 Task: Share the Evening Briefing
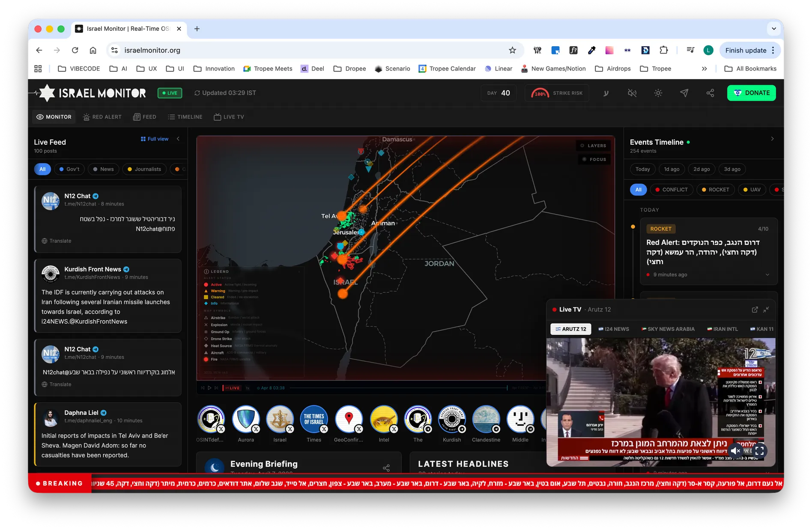(386, 468)
